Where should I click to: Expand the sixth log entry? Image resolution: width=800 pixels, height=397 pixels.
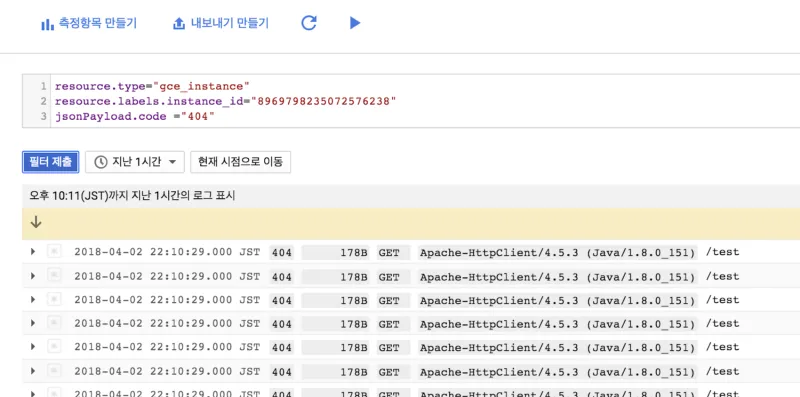(33, 370)
